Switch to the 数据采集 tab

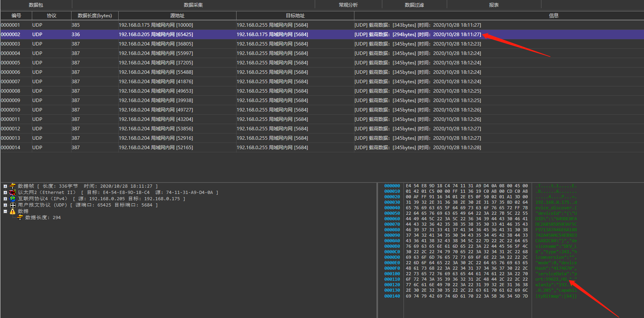coord(193,5)
